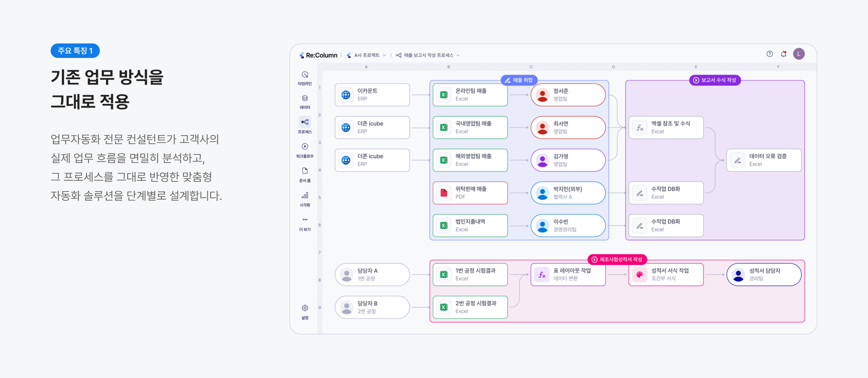Viewport: 868px width, 378px height.
Task: Select the 데이터 오류 검증 Excel node
Action: [763, 160]
